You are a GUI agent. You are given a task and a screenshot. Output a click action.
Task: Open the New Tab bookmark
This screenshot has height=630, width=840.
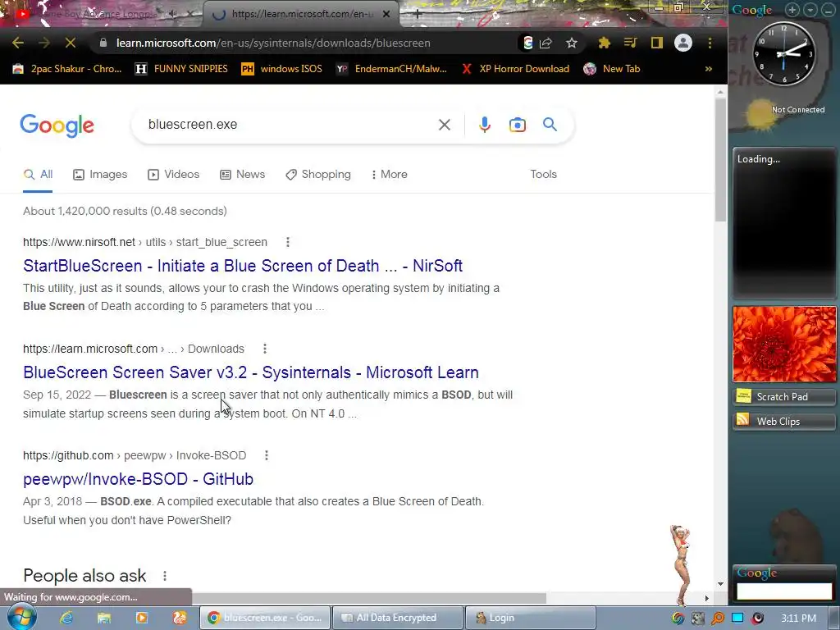pos(612,69)
